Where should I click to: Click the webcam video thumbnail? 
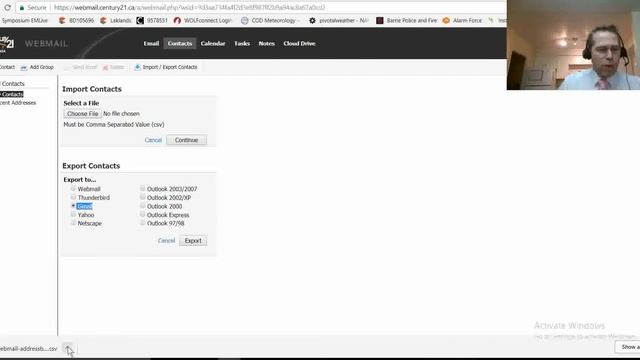click(x=573, y=45)
